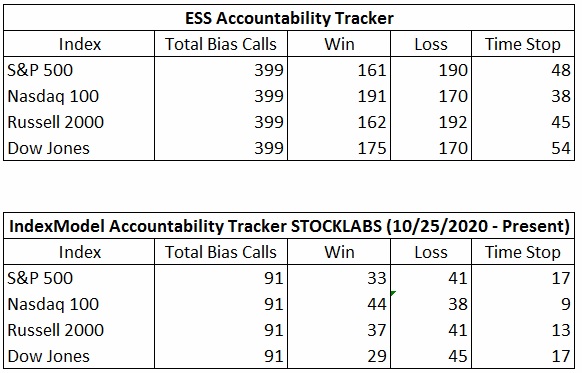Select the Dow Jones win cell showing 29

(x=339, y=356)
